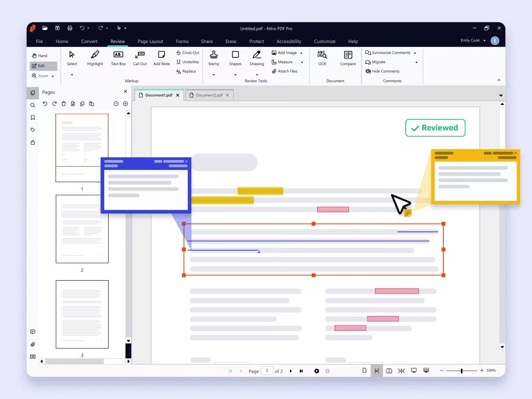The height and width of the screenshot is (399, 532).
Task: Expand the Zoom tool dropdown
Action: [x=53, y=76]
